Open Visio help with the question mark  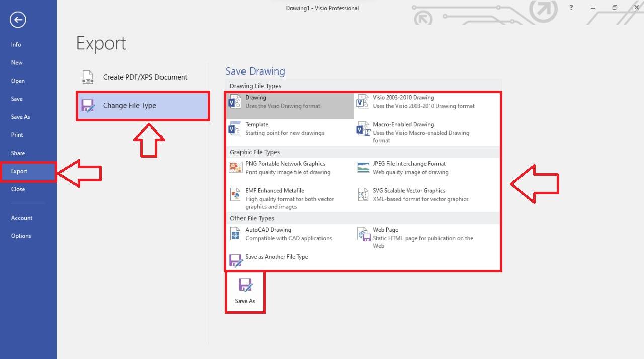pos(570,7)
